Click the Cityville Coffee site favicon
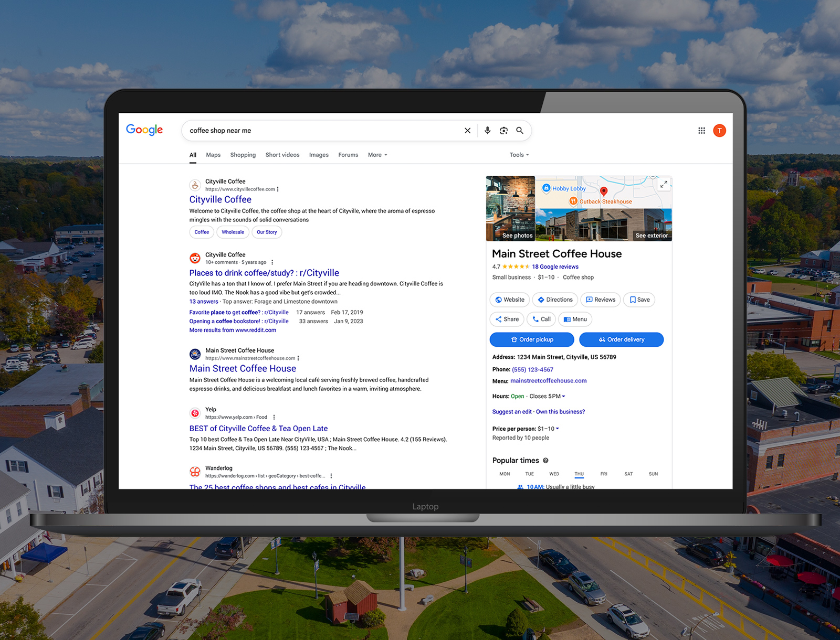 pyautogui.click(x=195, y=185)
